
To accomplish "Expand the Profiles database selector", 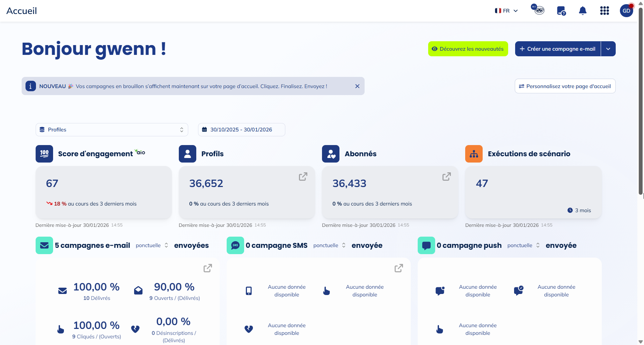I will [112, 130].
